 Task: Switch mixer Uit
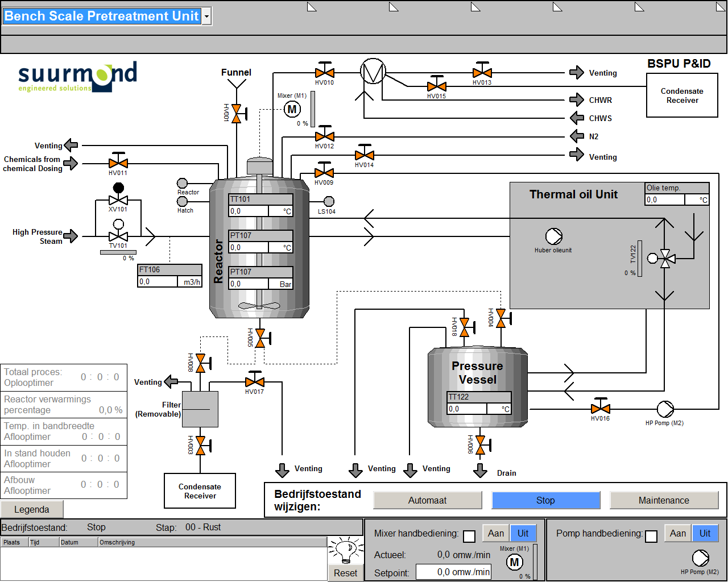click(523, 533)
